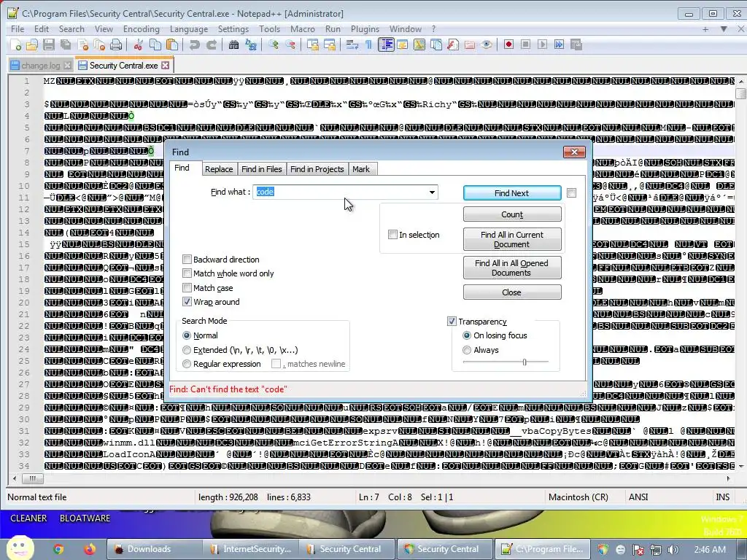Viewport: 747px width, 560px height.
Task: Uncheck the Transparency checkbox
Action: [x=452, y=322]
